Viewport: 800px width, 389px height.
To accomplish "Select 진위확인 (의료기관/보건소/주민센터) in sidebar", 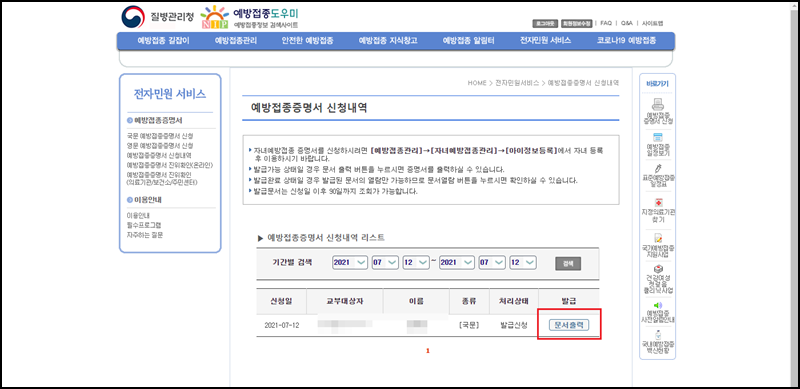I will click(x=162, y=178).
